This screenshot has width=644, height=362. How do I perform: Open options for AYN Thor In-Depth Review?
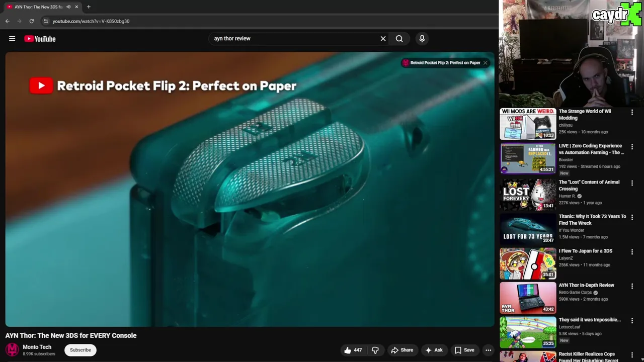coord(632,287)
